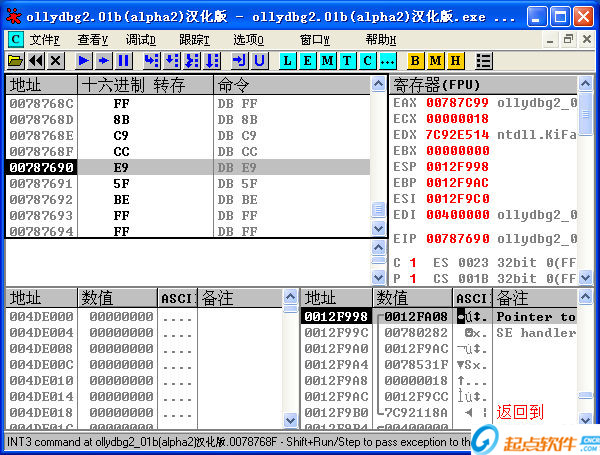This screenshot has height=455, width=600.
Task: Click the 寄存器(FPU) header button
Action: 483,85
